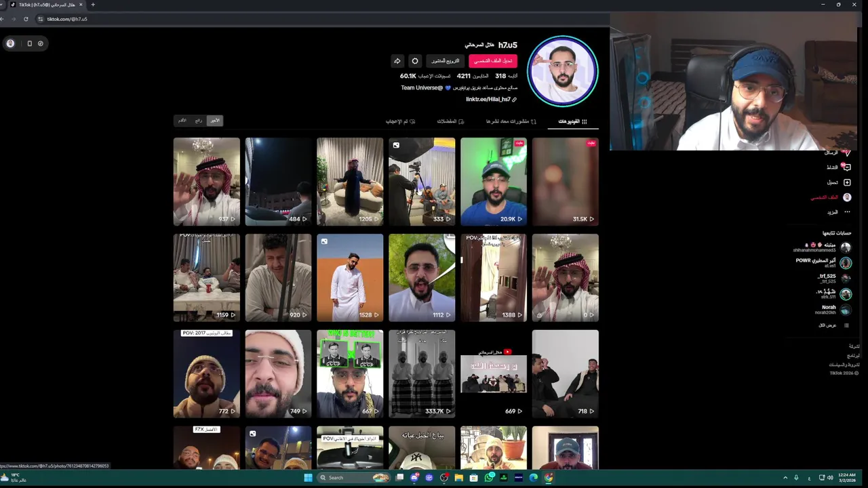The image size is (868, 488).
Task: Open WhatsApp from the taskbar
Action: click(x=489, y=478)
